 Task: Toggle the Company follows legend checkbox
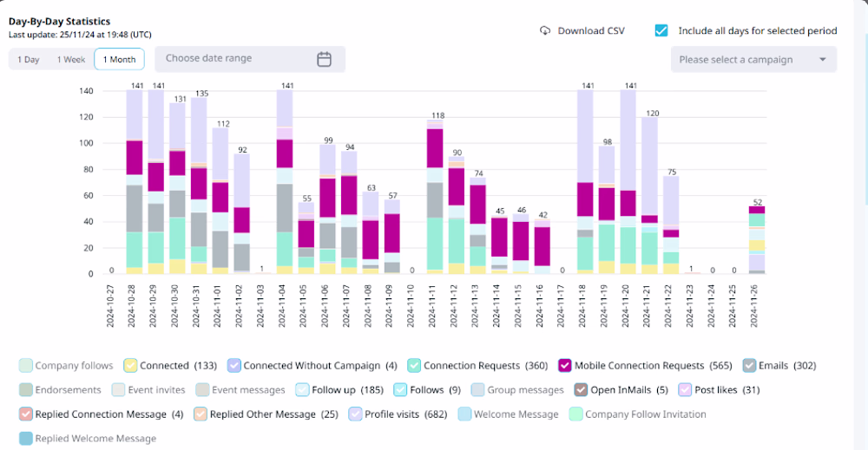tap(25, 365)
